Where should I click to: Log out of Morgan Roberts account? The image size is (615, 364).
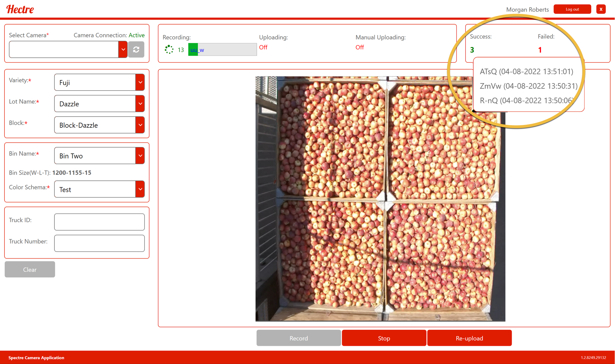[572, 9]
